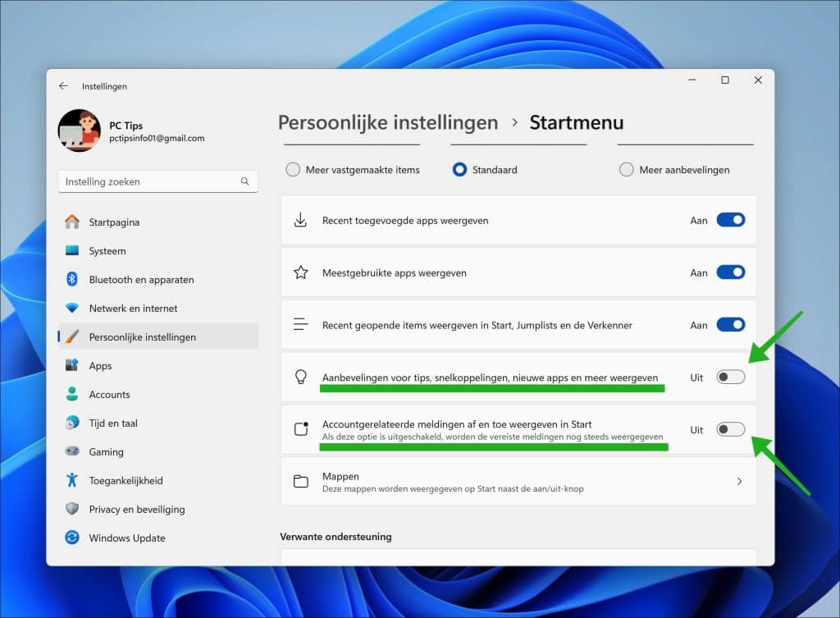Turn off Meestgebruikte apps weergeven
840x618 pixels.
pyautogui.click(x=731, y=272)
